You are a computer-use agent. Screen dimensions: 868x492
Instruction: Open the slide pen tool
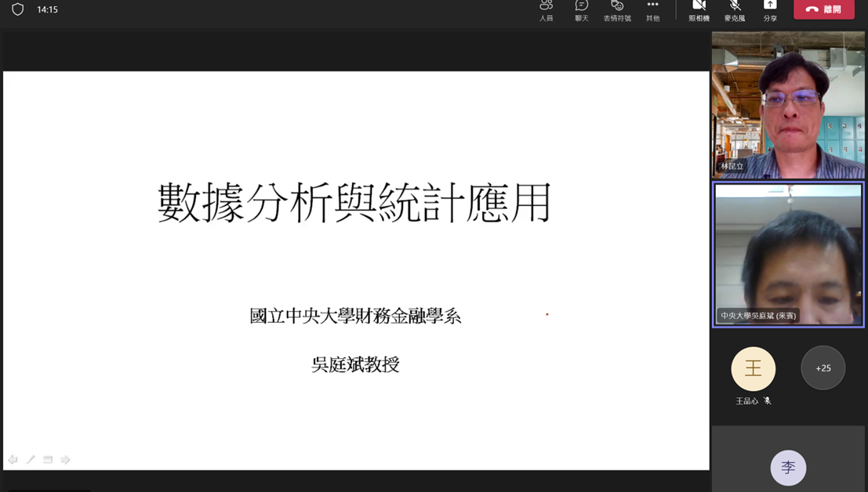[31, 459]
